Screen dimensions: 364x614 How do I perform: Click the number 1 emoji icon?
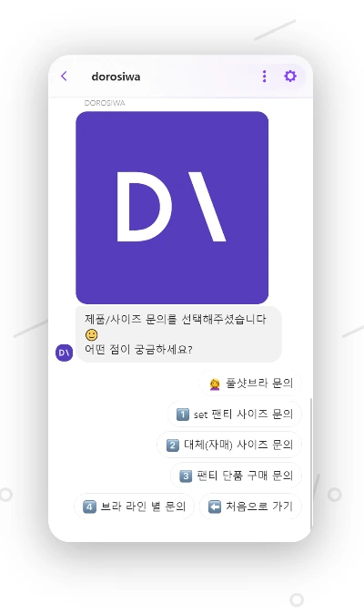(x=183, y=414)
